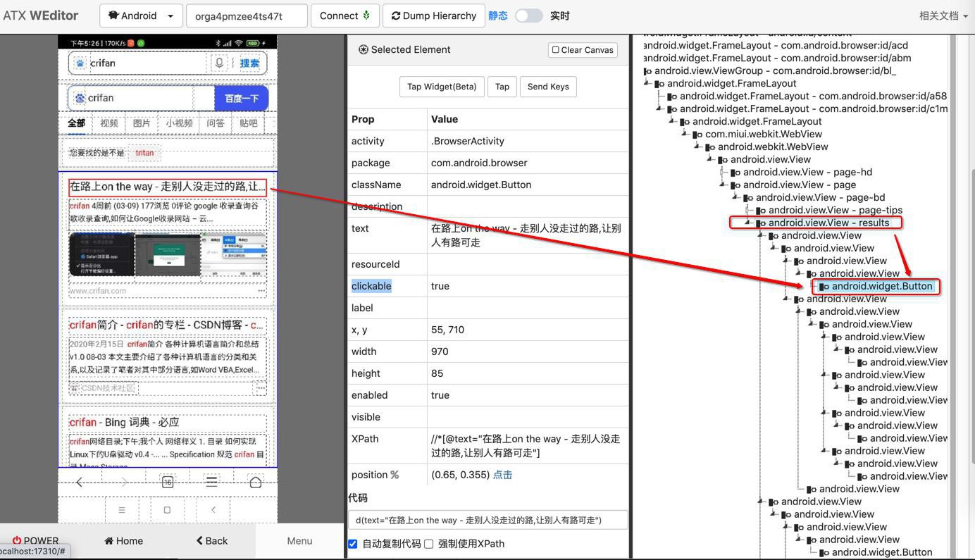Click the 百度一下 search button
Image resolution: width=975 pixels, height=560 pixels.
pos(241,98)
